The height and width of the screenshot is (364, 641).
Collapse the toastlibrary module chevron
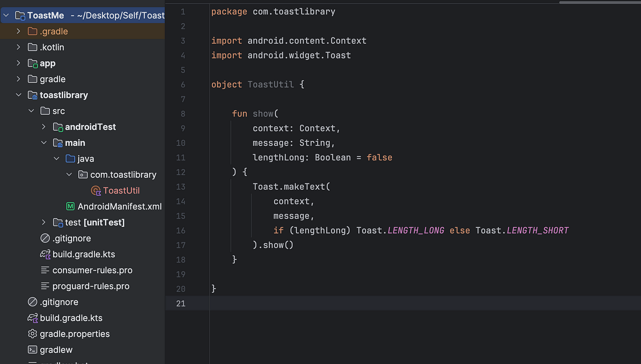(18, 95)
